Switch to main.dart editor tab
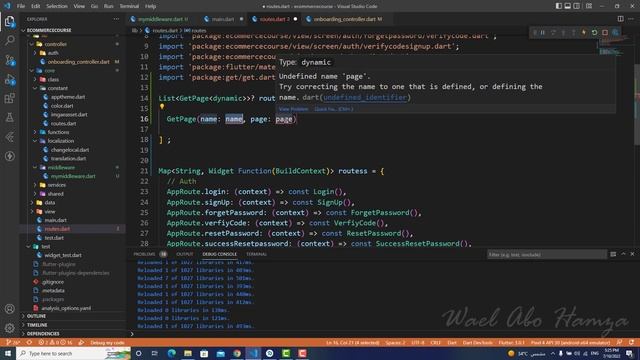This screenshot has width=640, height=360. point(223,19)
